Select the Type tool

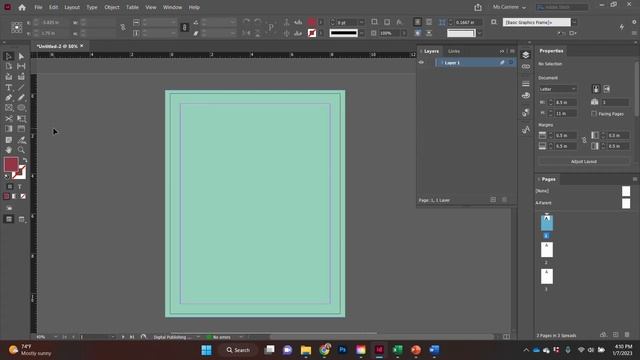pos(9,87)
